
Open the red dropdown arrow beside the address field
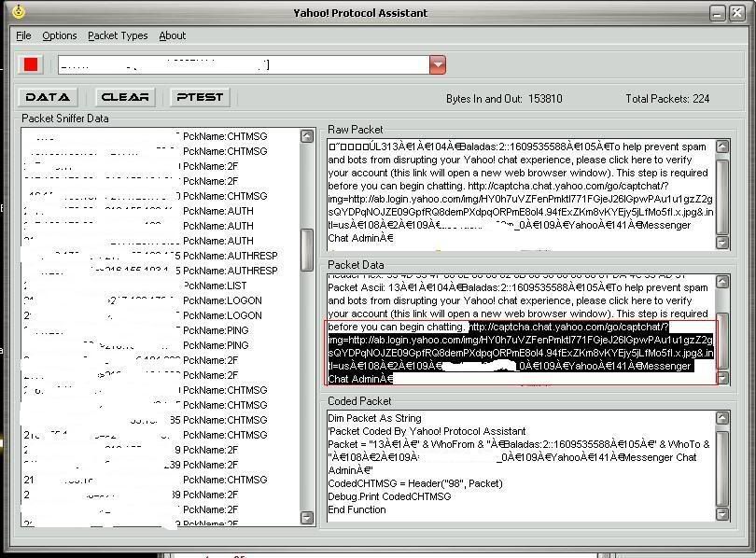438,64
